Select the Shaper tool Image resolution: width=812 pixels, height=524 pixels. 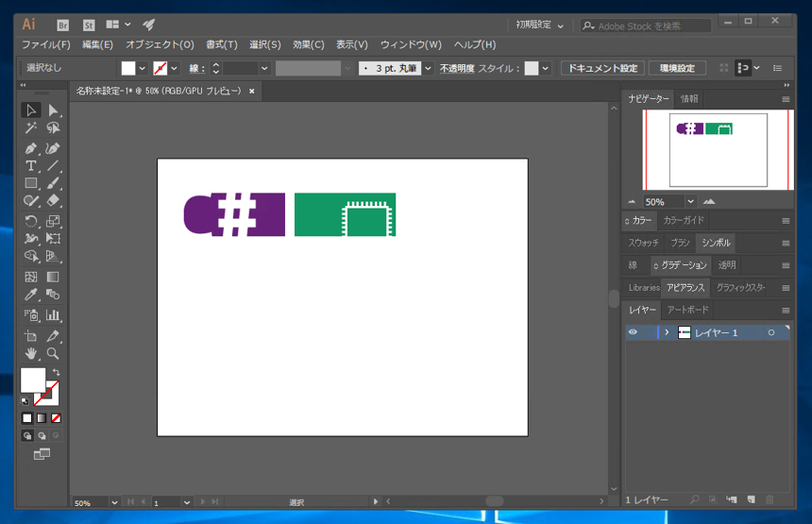point(31,201)
